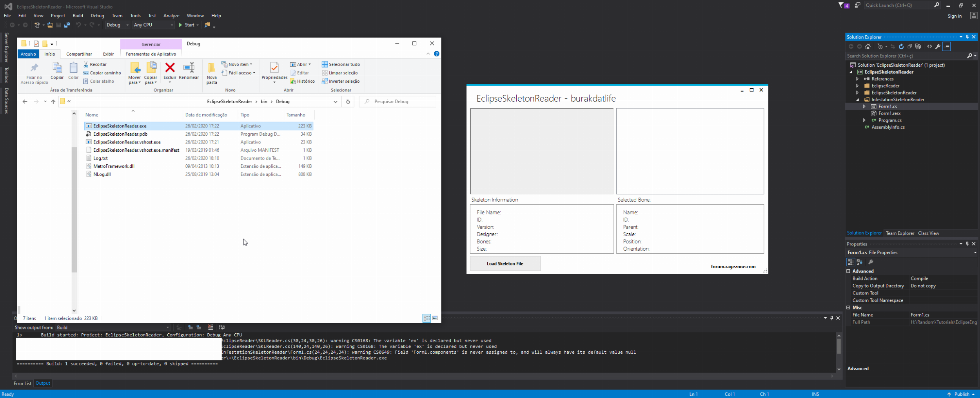
Task: Toggle Preview Selected Items in Solution Explorer
Action: tap(947, 46)
